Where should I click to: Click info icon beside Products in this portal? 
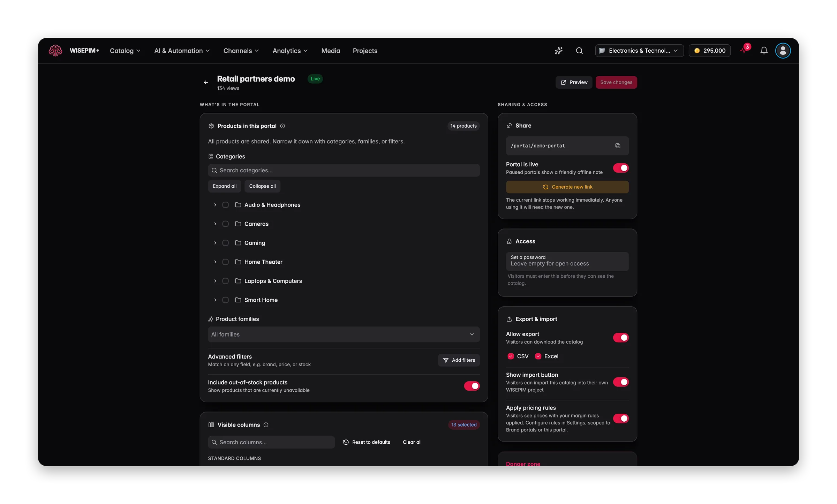[282, 126]
